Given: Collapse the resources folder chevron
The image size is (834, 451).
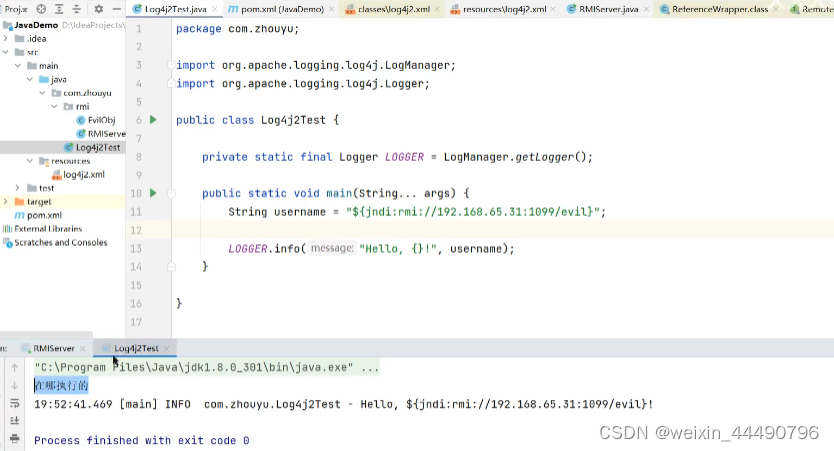Looking at the screenshot, I should pyautogui.click(x=30, y=161).
